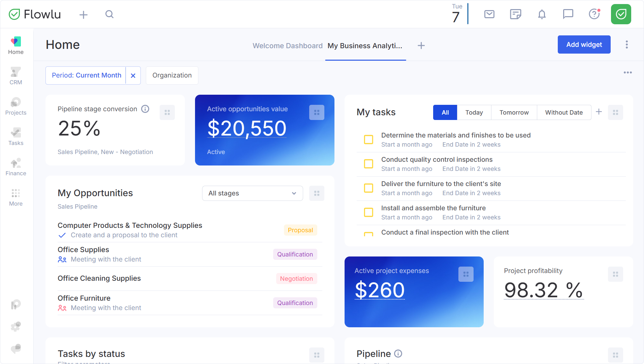Open the Organization filter

point(172,75)
